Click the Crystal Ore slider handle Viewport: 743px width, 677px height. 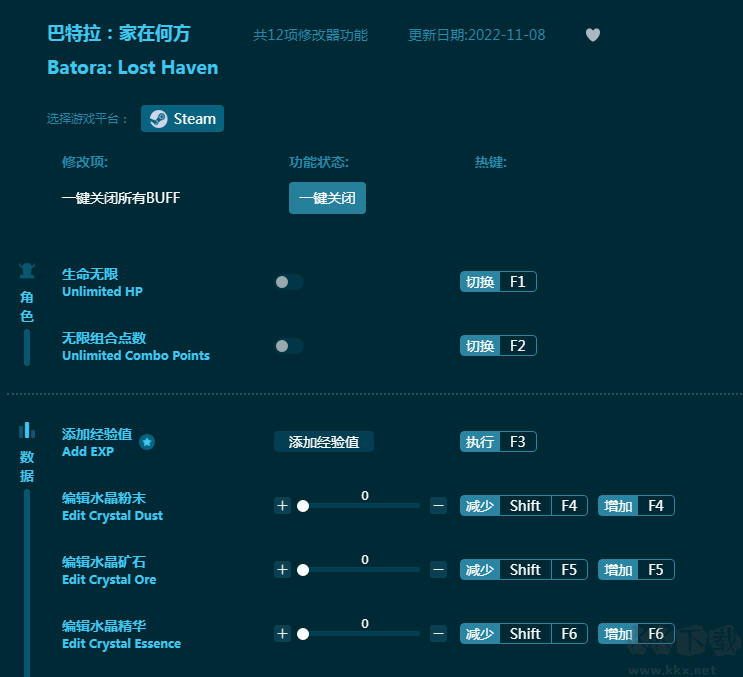point(303,570)
